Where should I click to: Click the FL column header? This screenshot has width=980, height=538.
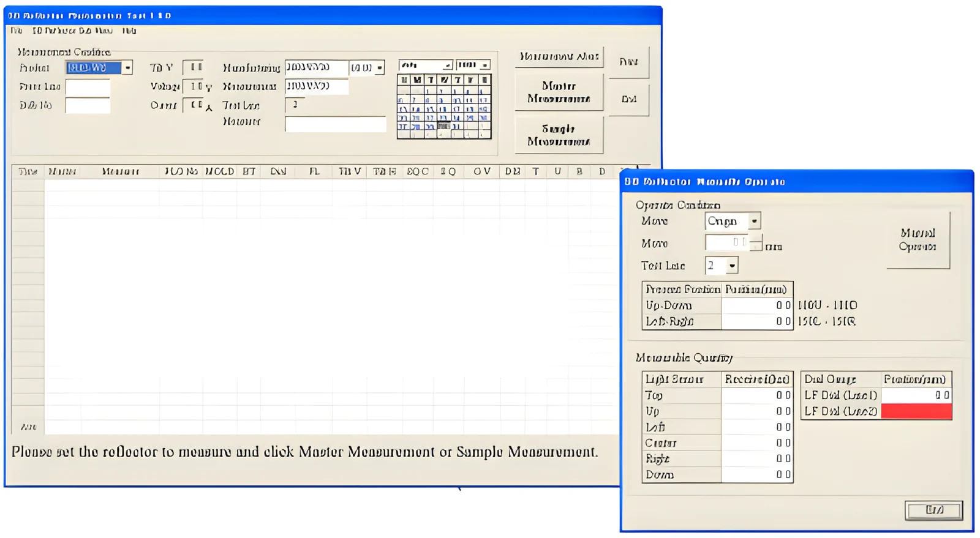[314, 172]
